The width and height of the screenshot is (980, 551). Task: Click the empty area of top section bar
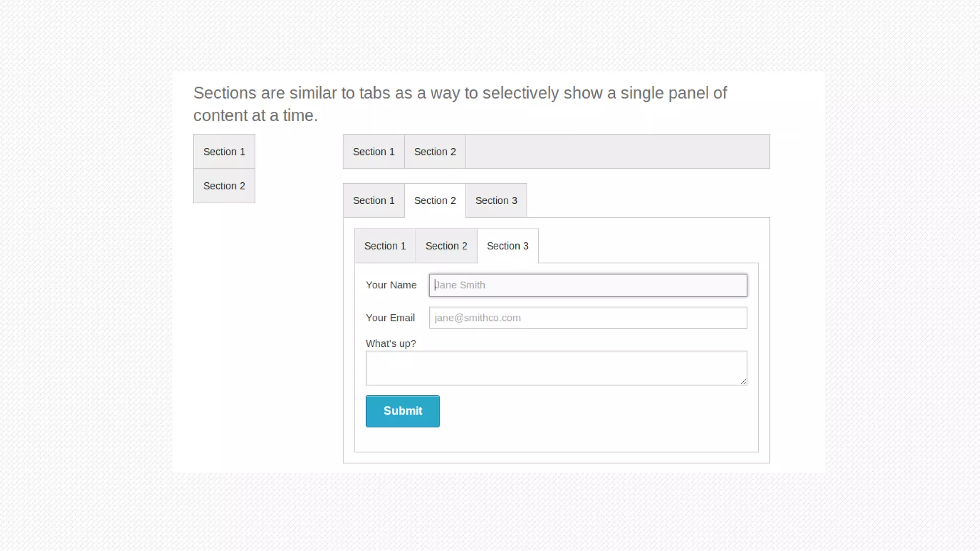(617, 152)
